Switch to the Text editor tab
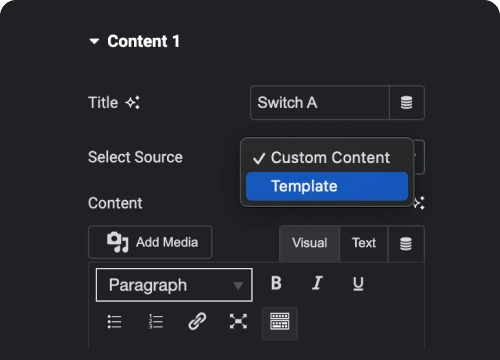The width and height of the screenshot is (500, 360). (x=364, y=243)
